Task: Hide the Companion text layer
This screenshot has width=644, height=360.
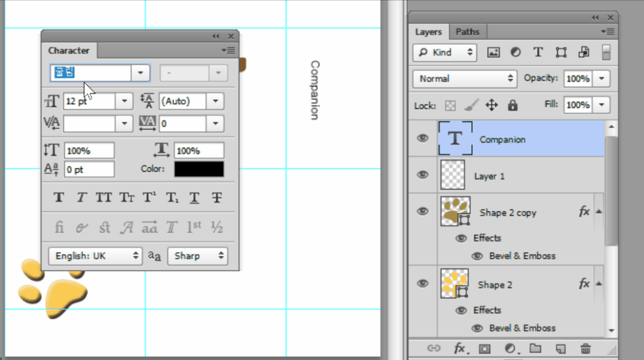Action: coord(422,138)
